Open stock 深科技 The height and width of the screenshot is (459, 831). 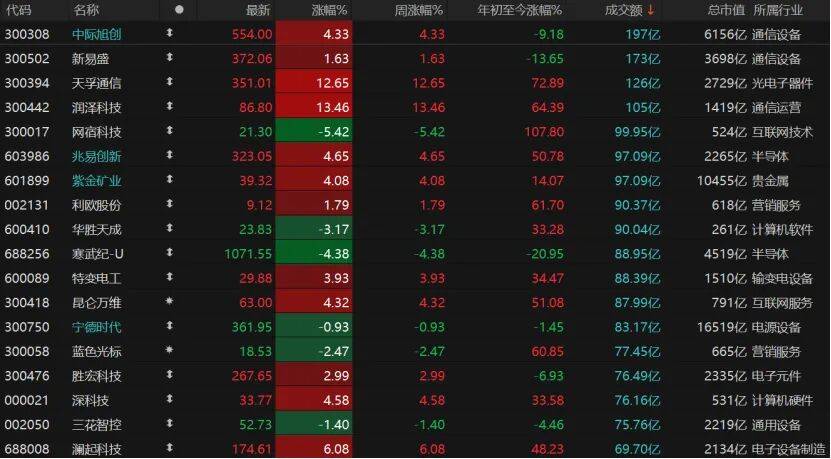click(x=91, y=400)
